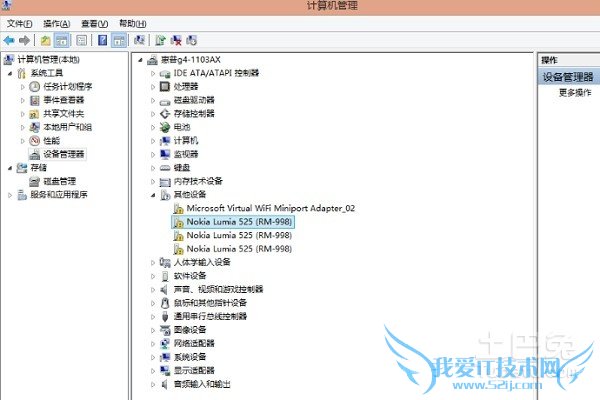Click the Scan for hardware changes icon
This screenshot has height=400, width=600.
click(x=139, y=40)
